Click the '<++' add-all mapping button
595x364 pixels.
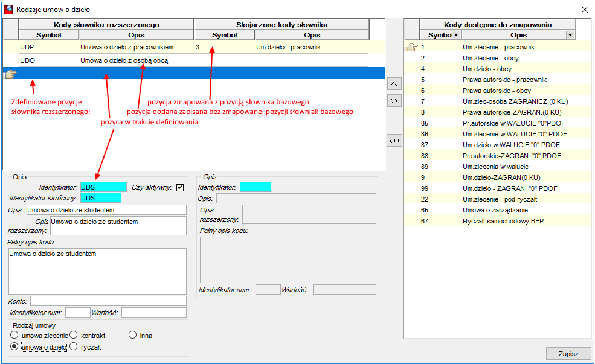(394, 141)
